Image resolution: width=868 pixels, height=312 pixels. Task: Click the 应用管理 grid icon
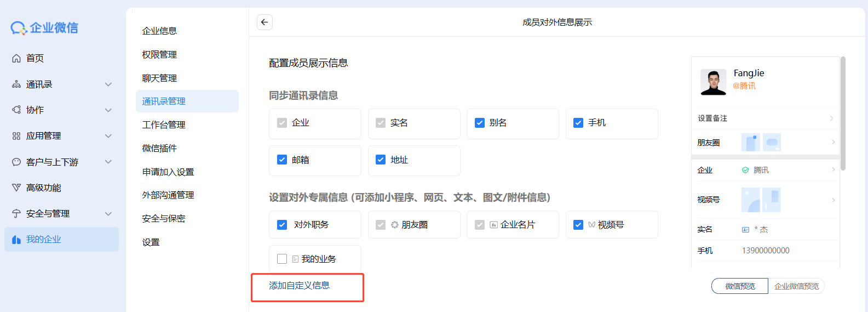(x=16, y=136)
